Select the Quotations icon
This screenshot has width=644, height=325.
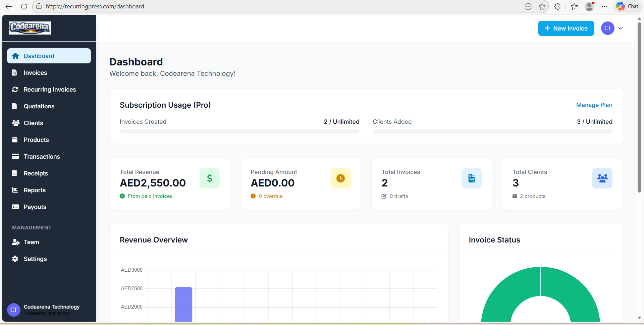pos(15,106)
